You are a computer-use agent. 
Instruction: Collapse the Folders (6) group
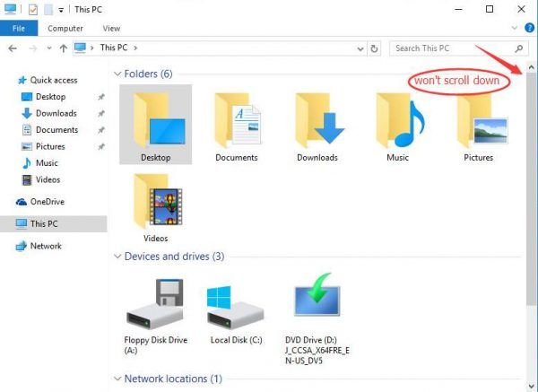click(x=117, y=74)
